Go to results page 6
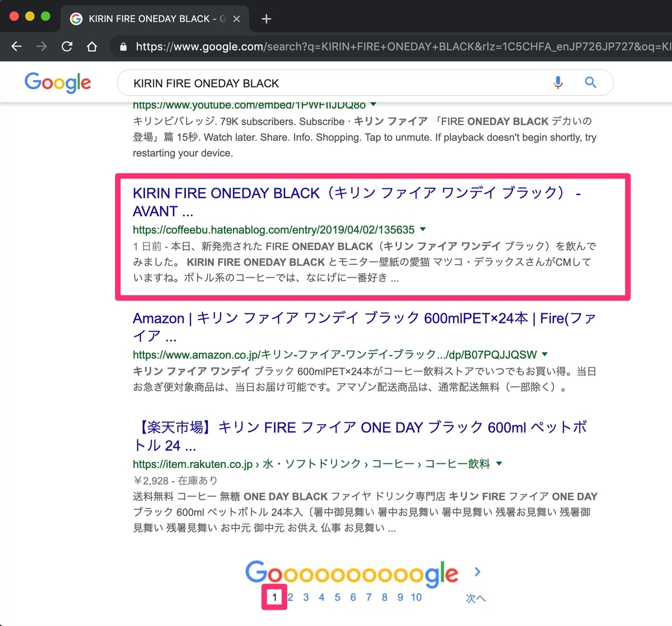672x626 pixels. [353, 597]
